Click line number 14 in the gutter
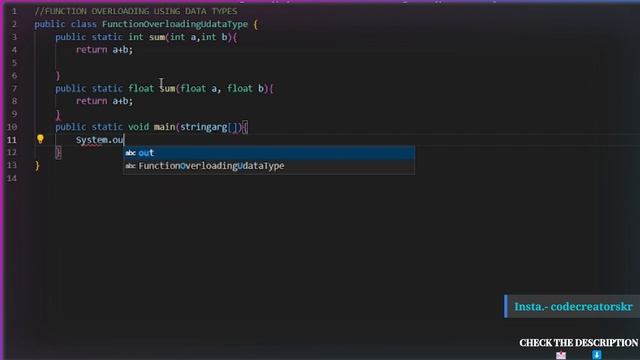This screenshot has width=640, height=360. 12,178
